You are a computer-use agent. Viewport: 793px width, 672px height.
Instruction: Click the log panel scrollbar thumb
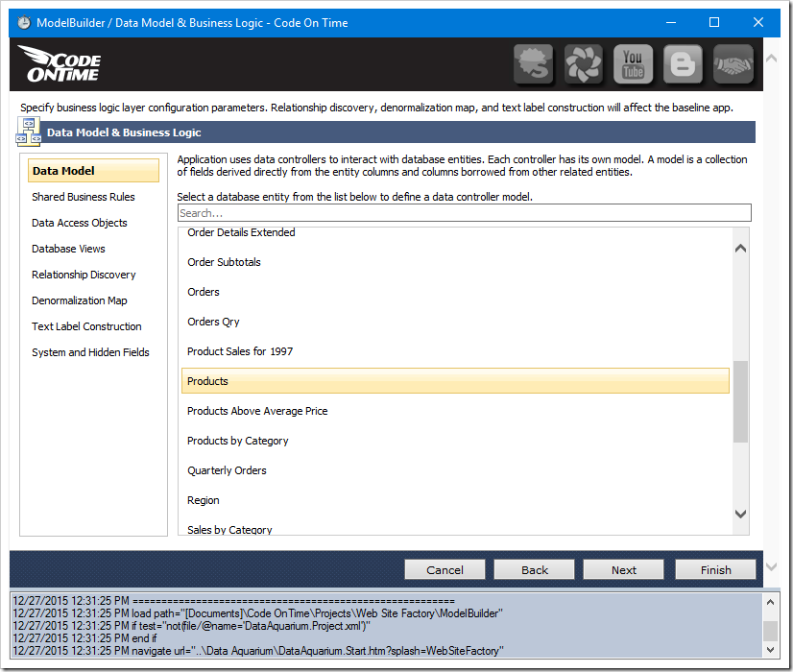pos(770,631)
